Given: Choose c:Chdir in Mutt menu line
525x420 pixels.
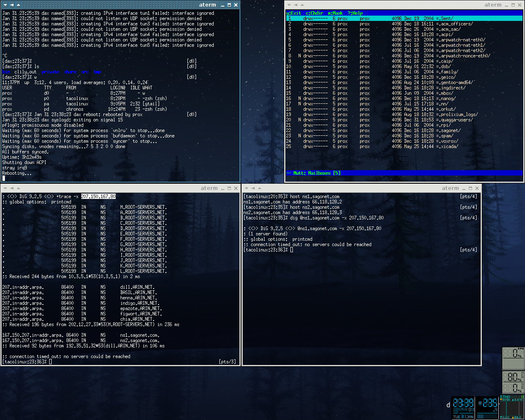Looking at the screenshot, I should 315,13.
